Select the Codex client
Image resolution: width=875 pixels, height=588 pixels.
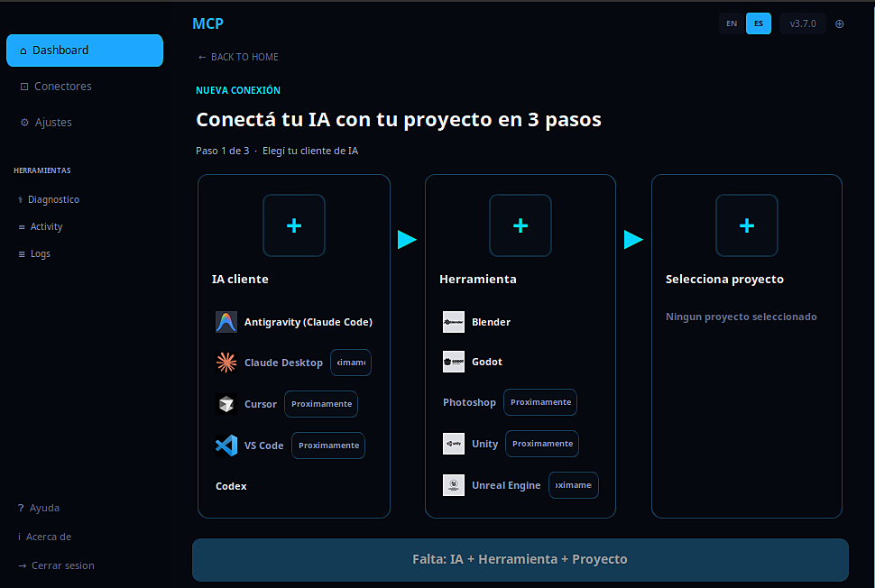pyautogui.click(x=231, y=486)
